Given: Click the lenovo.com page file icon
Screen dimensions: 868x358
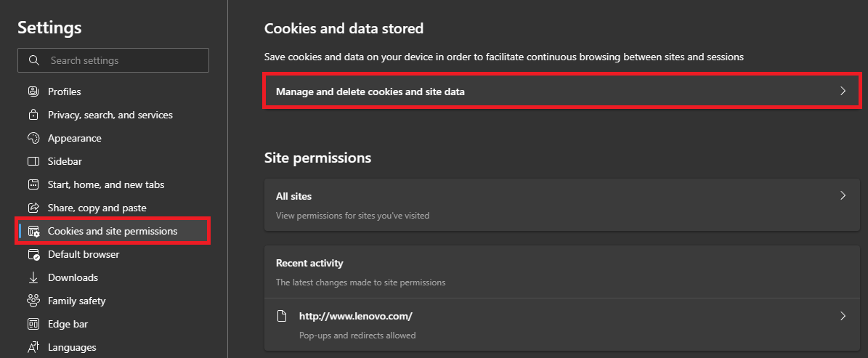Looking at the screenshot, I should [x=283, y=317].
